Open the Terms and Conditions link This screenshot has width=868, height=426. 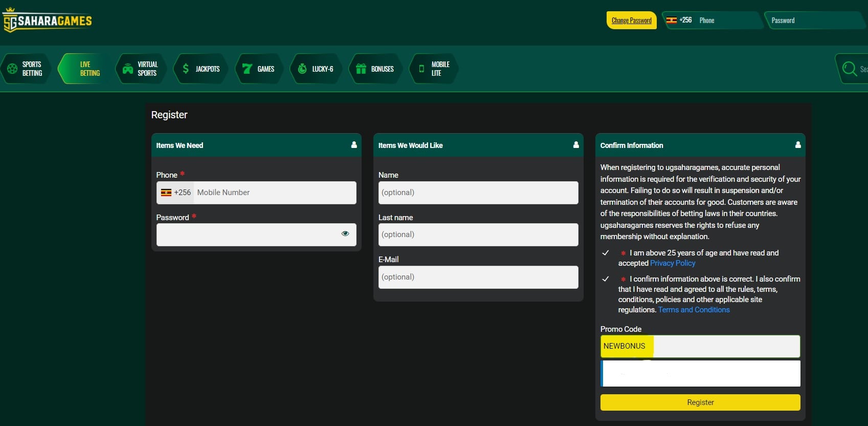click(x=694, y=310)
